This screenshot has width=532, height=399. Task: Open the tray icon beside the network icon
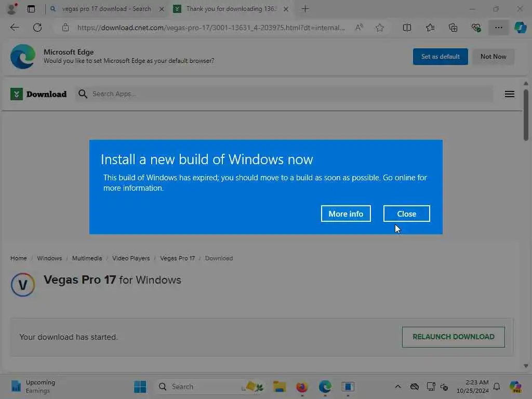[x=444, y=387]
